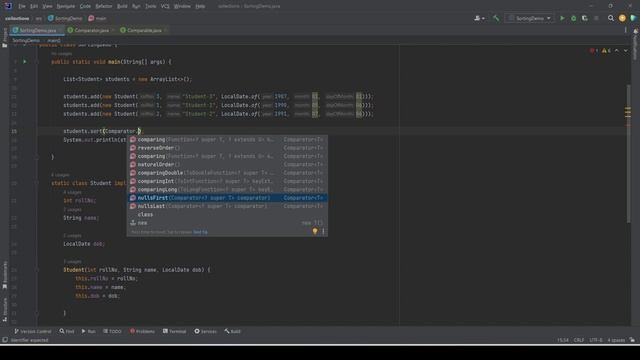Open the File menu
Screen dimensions: 640x360
pos(22,6)
